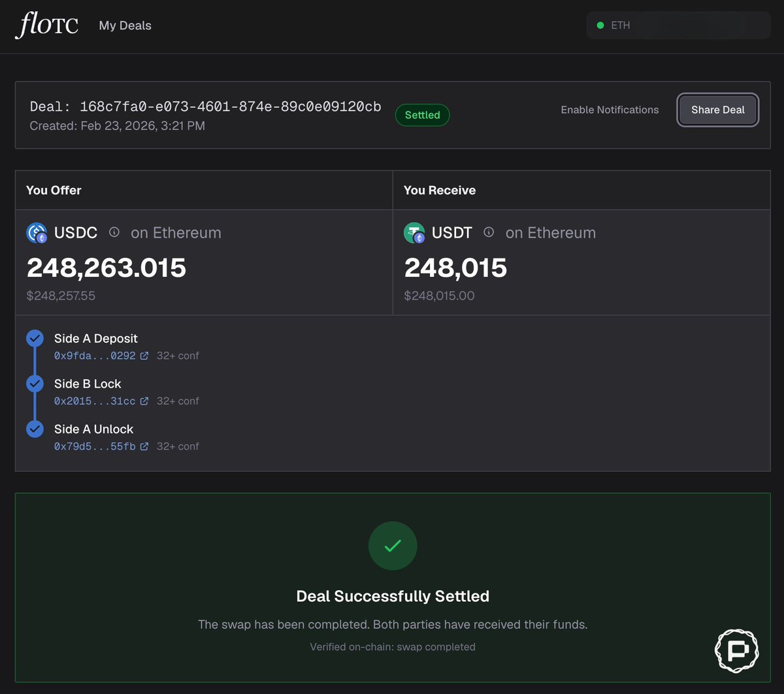Click external link icon beside 0x9fda...0292
This screenshot has width=784, height=694.
144,356
